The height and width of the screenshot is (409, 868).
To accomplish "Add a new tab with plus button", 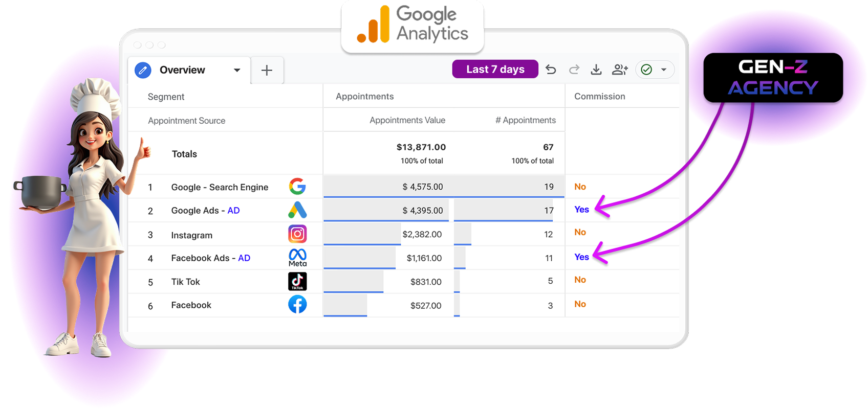I will pyautogui.click(x=267, y=70).
